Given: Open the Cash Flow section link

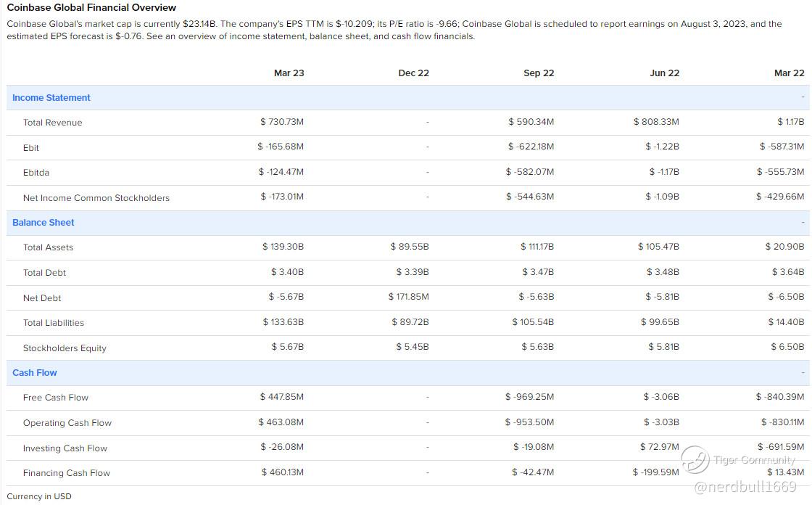Looking at the screenshot, I should pyautogui.click(x=35, y=373).
